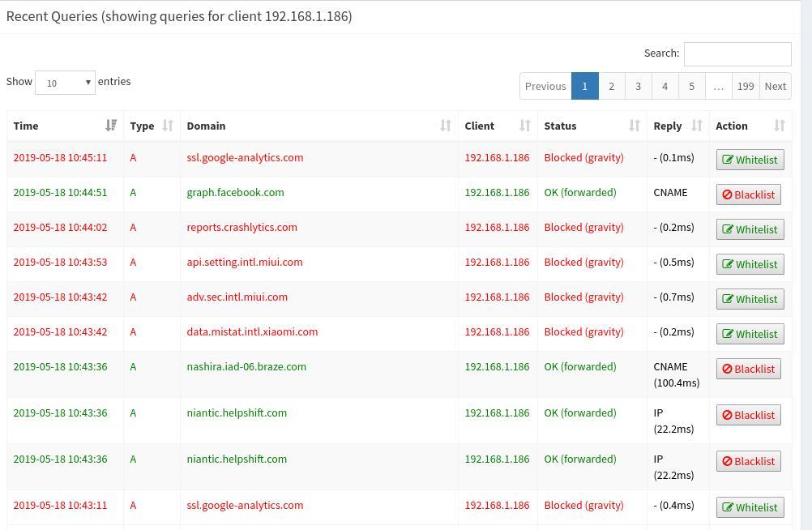This screenshot has height=530, width=812.
Task: Sort by Status using its sort arrows
Action: pos(635,126)
